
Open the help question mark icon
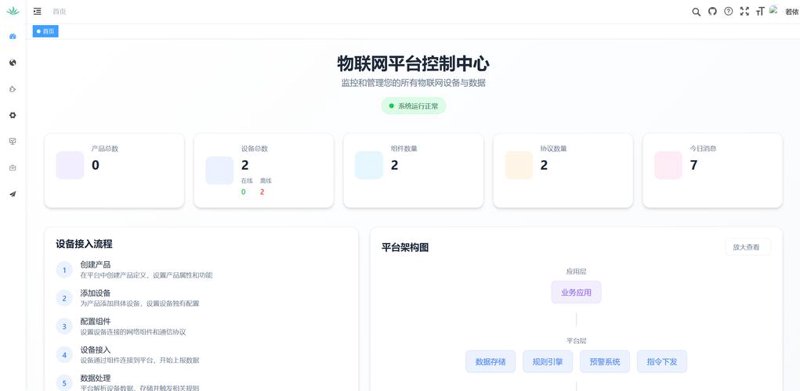point(729,11)
